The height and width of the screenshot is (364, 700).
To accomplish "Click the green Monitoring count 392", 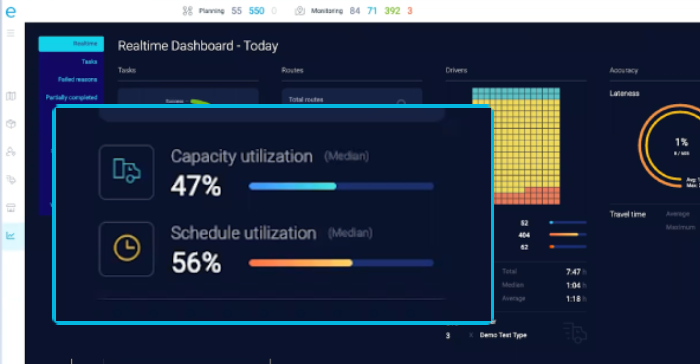I will pyautogui.click(x=392, y=11).
